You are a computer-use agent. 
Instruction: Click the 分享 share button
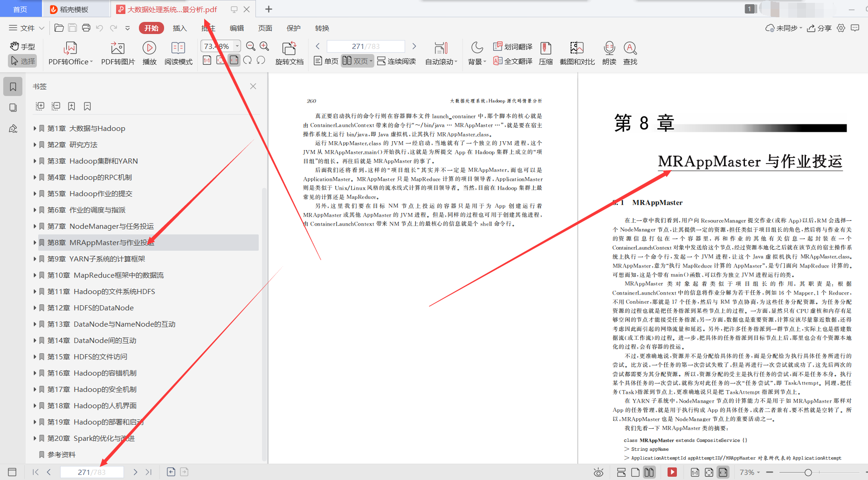click(x=820, y=28)
